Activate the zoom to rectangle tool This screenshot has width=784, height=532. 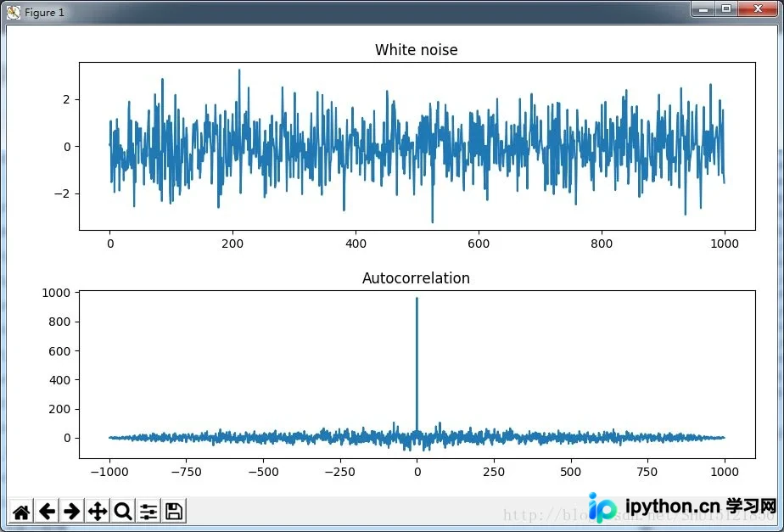point(123,511)
